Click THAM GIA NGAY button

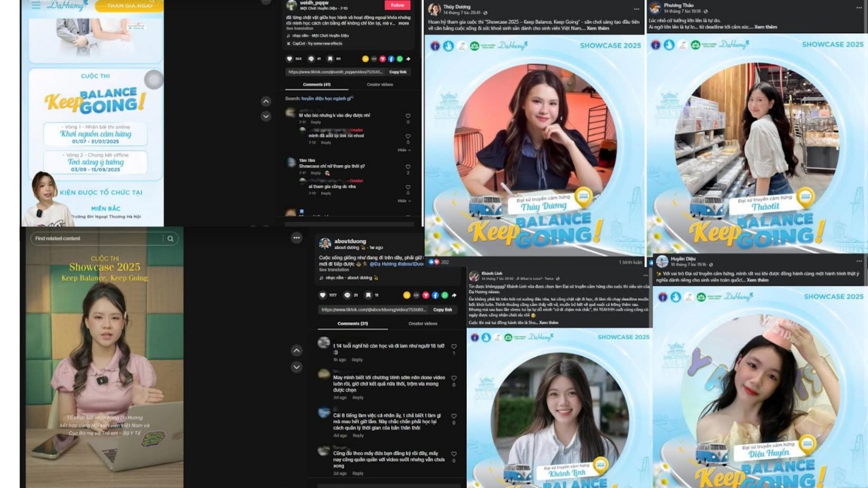(x=129, y=6)
